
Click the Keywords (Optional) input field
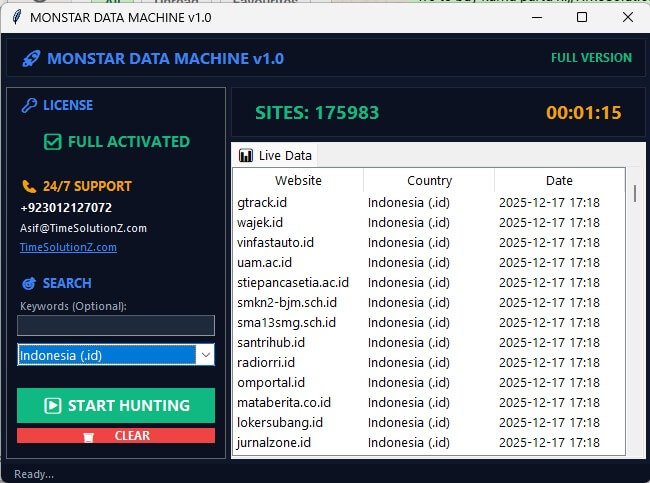(116, 325)
